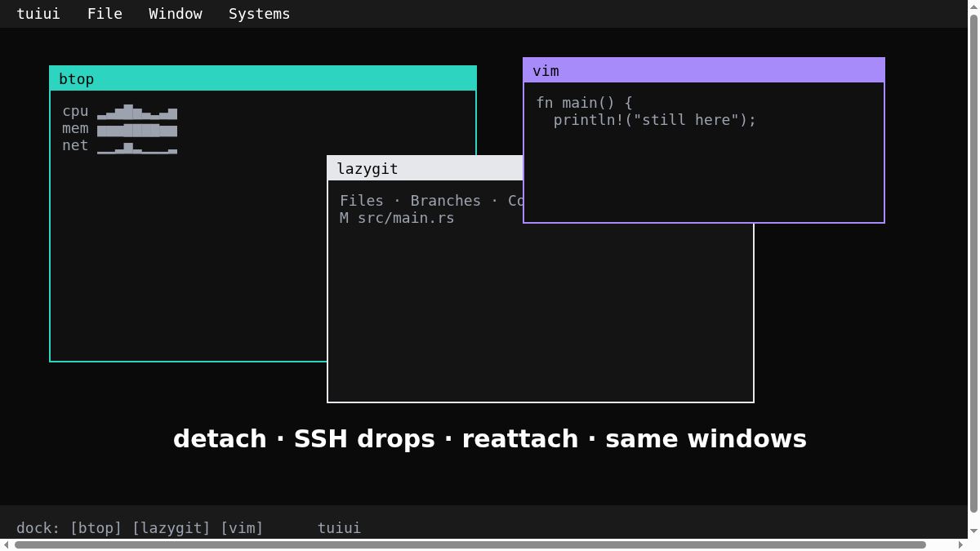Click the scroll up arrow
Viewport: 980px width, 551px height.
pos(973,7)
